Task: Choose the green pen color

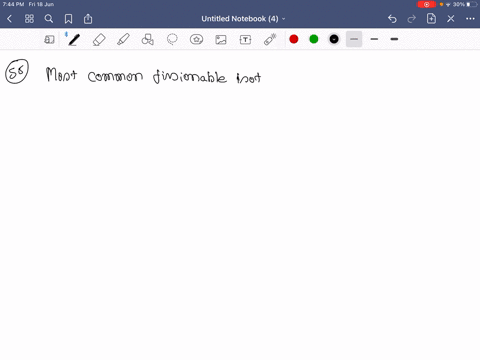Action: [314, 39]
